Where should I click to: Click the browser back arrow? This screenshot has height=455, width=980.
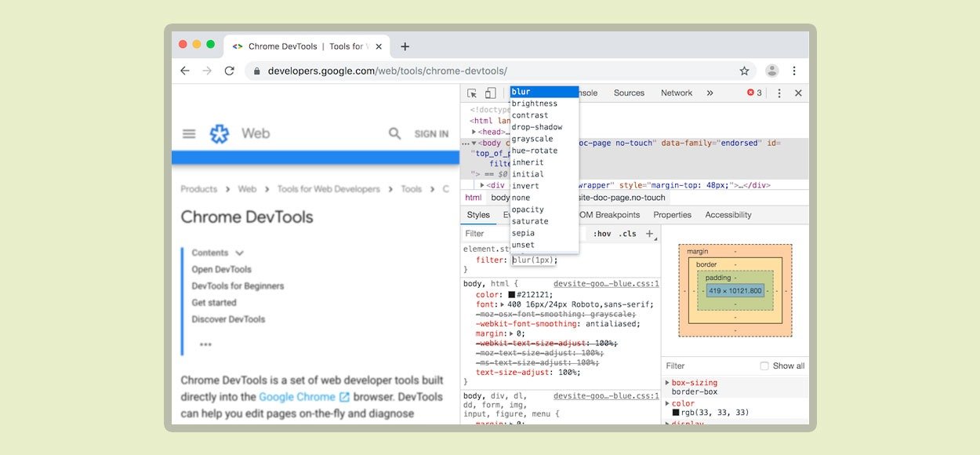pos(185,71)
